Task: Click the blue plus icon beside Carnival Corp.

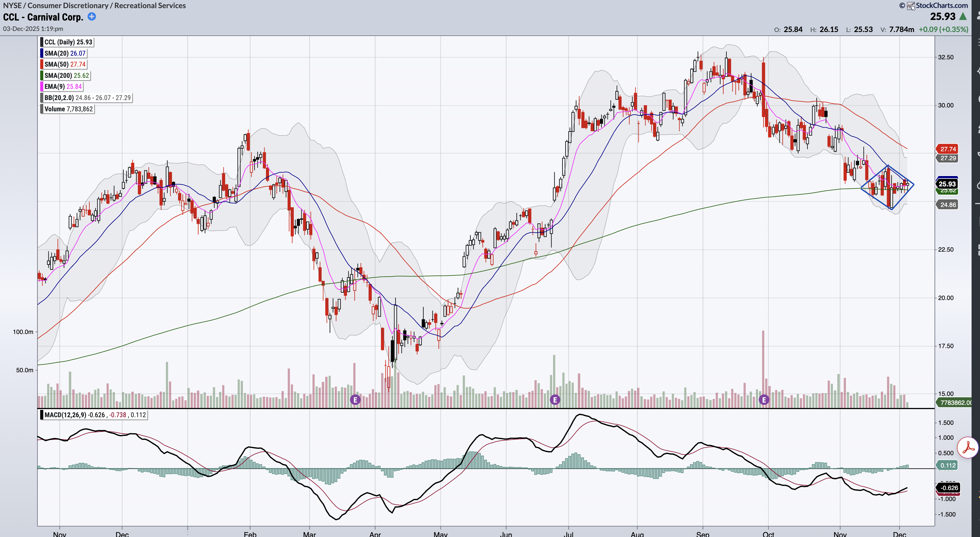Action: (x=92, y=16)
